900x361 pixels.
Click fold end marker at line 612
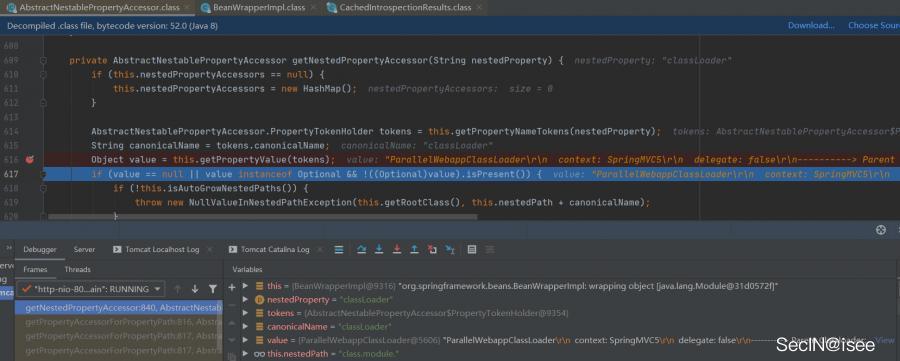(x=43, y=103)
